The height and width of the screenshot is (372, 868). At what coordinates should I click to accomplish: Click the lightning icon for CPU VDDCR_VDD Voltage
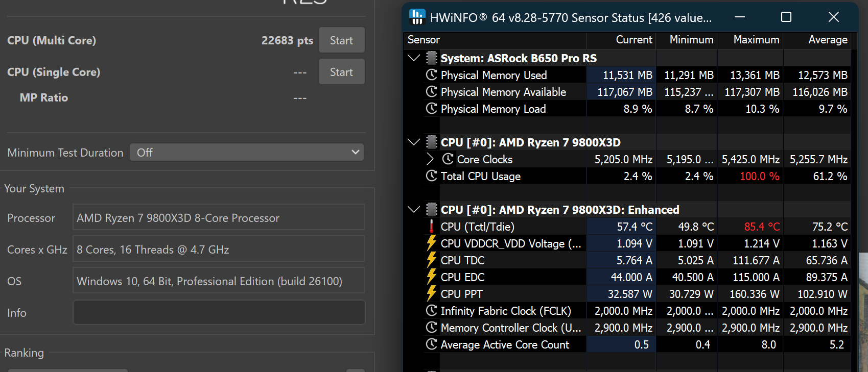tap(432, 243)
